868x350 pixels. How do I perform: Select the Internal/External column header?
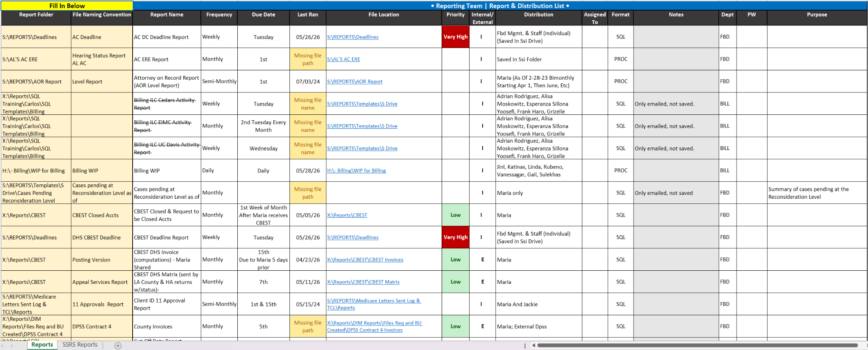click(482, 18)
